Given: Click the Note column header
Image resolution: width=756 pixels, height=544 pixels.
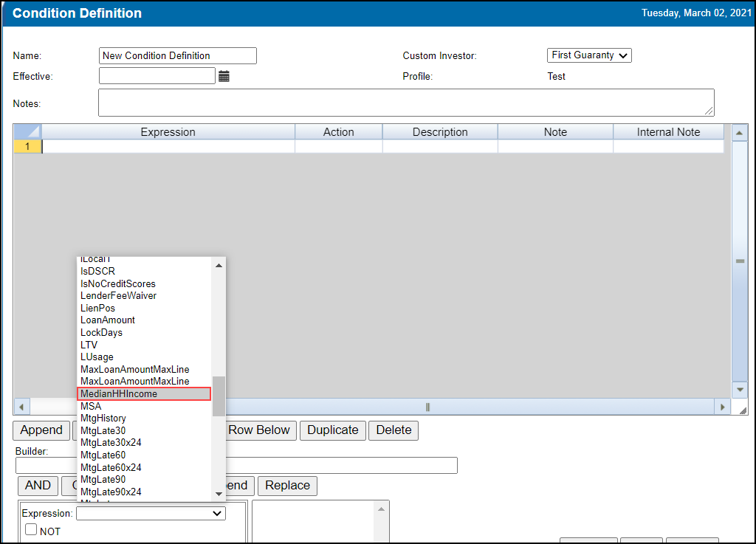Looking at the screenshot, I should (555, 132).
